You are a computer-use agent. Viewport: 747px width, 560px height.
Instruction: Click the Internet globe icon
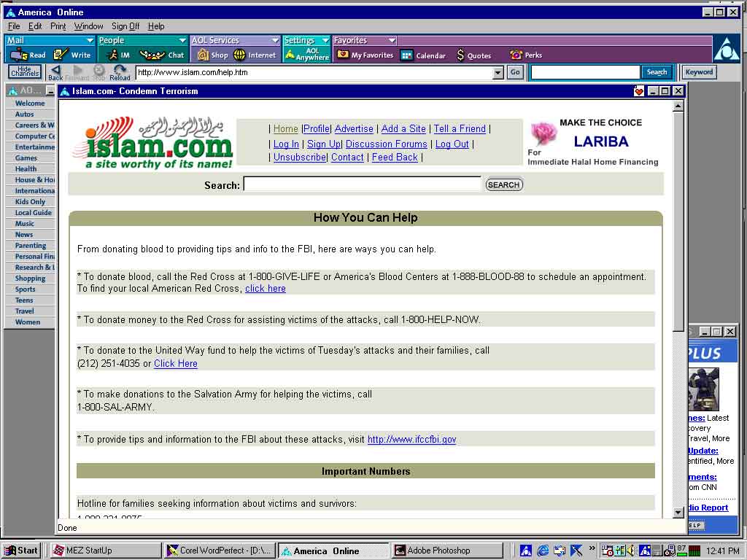pyautogui.click(x=255, y=55)
